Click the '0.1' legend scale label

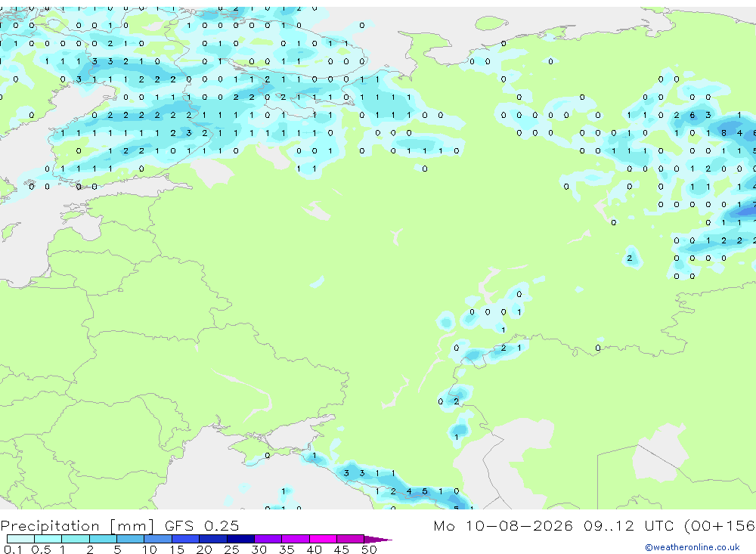13,549
